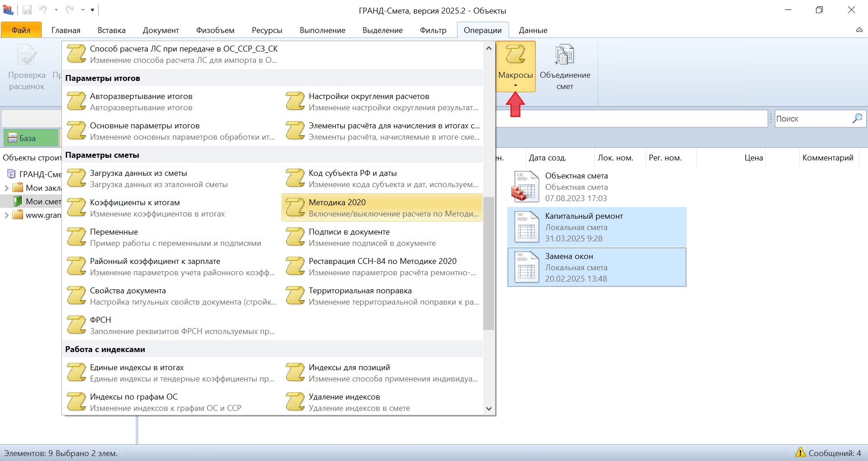The height and width of the screenshot is (461, 868).
Task: Click the macro list scrollbar thumb
Action: pyautogui.click(x=489, y=263)
